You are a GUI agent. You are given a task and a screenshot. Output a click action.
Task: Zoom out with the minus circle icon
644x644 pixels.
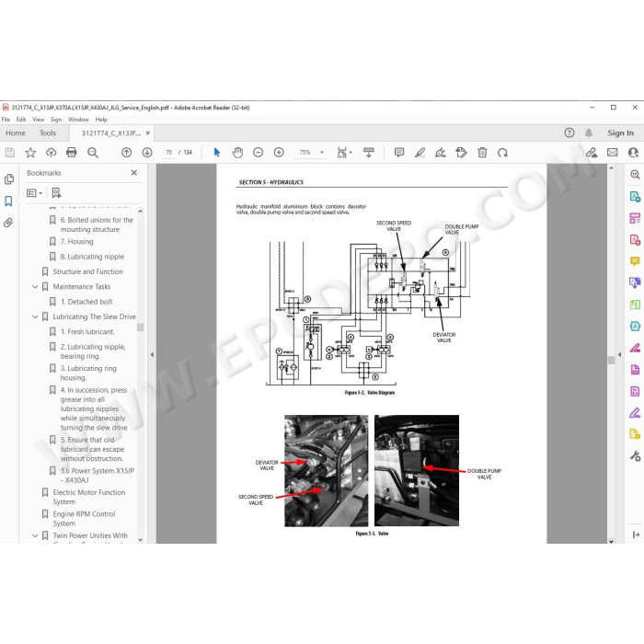[258, 153]
